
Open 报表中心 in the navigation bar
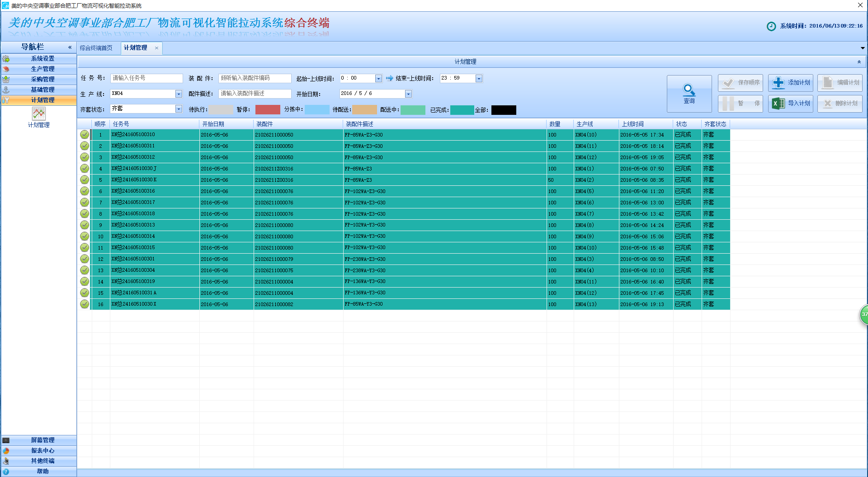coord(42,450)
